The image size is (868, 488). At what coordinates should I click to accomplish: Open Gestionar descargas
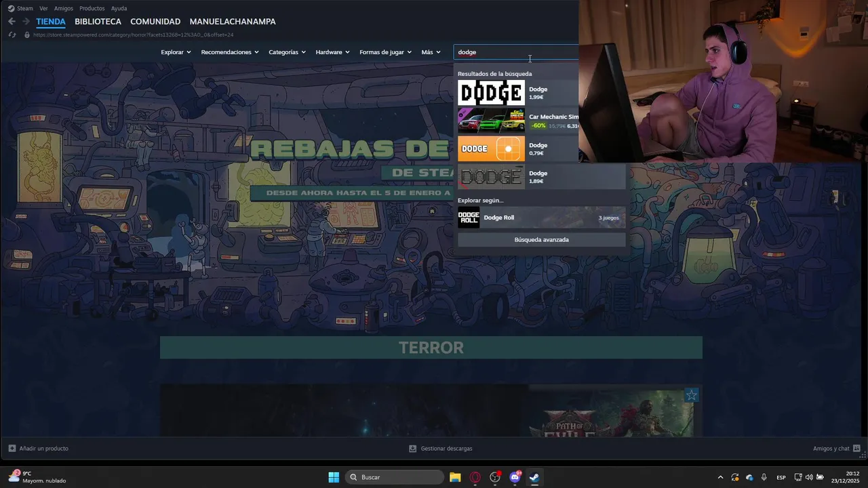[446, 449]
